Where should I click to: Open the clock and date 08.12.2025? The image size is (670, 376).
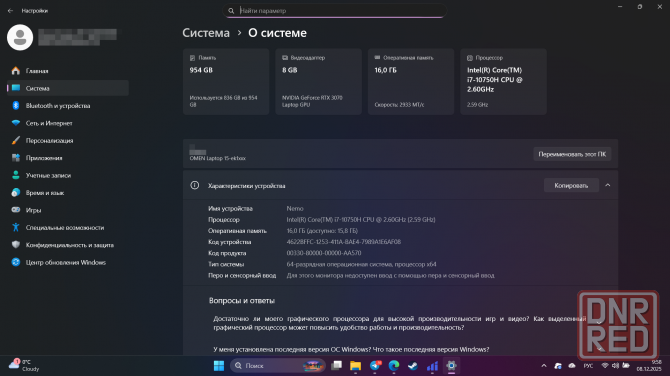click(x=649, y=365)
